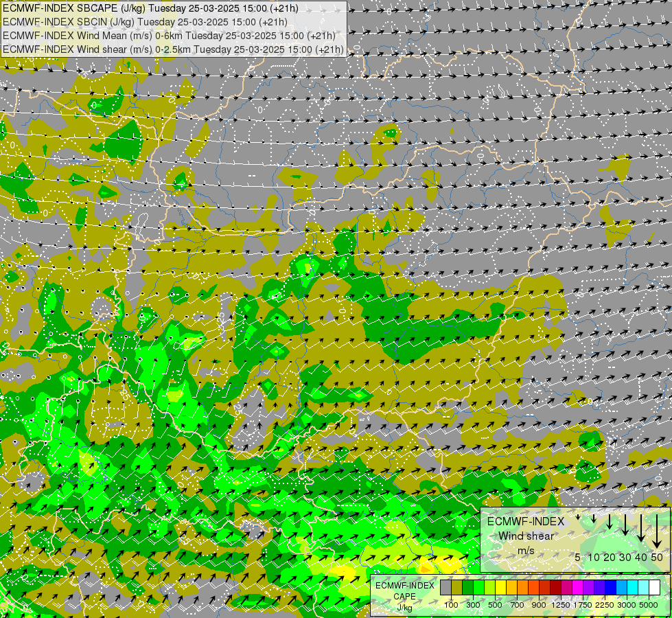The image size is (672, 618).
Task: Click the 1250 value on the CAPE scale
Action: pos(561,605)
